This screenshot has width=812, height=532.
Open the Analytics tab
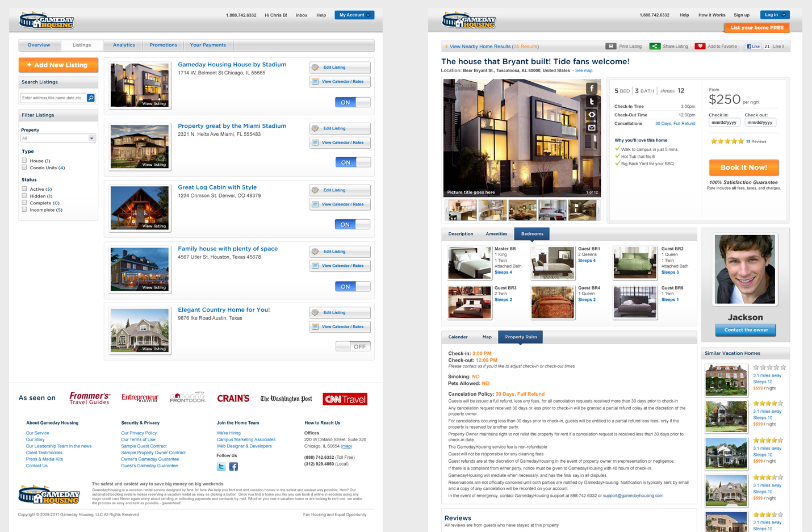124,45
